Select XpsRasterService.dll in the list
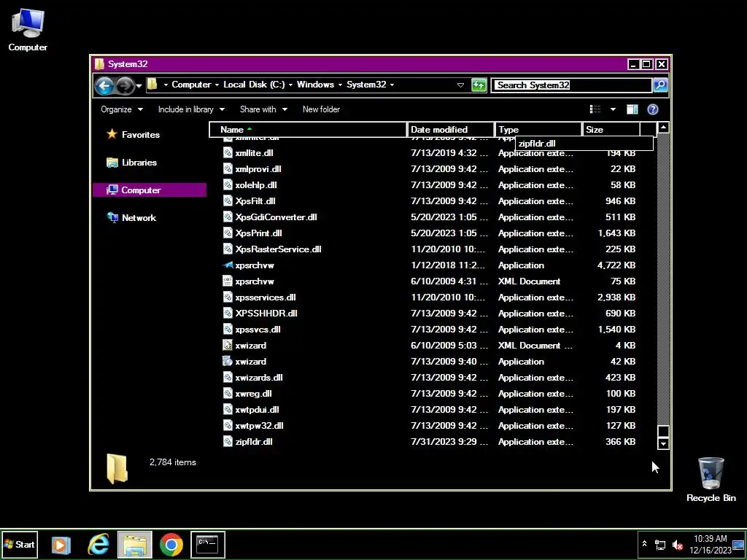The image size is (747, 560). tap(278, 249)
